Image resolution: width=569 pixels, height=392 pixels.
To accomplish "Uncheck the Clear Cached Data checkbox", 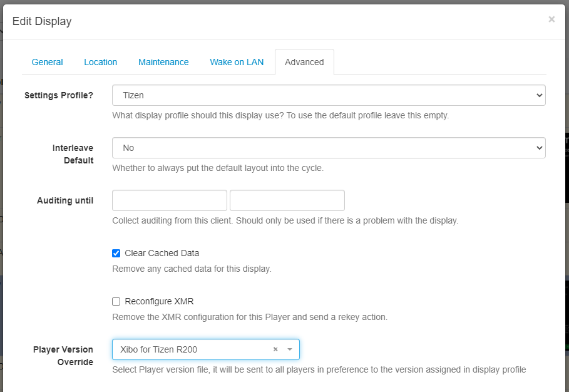I will coord(116,254).
